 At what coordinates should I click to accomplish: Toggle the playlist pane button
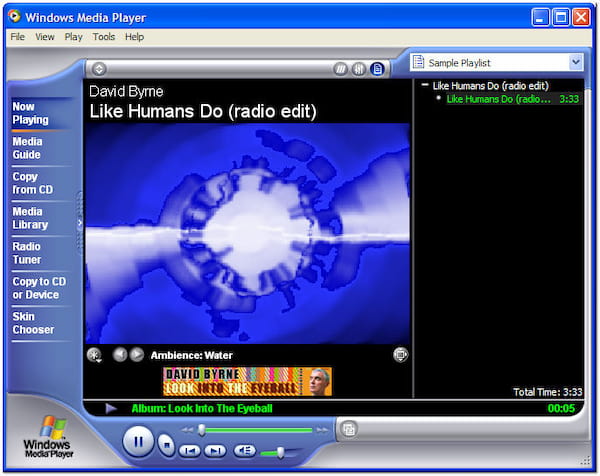pos(377,69)
